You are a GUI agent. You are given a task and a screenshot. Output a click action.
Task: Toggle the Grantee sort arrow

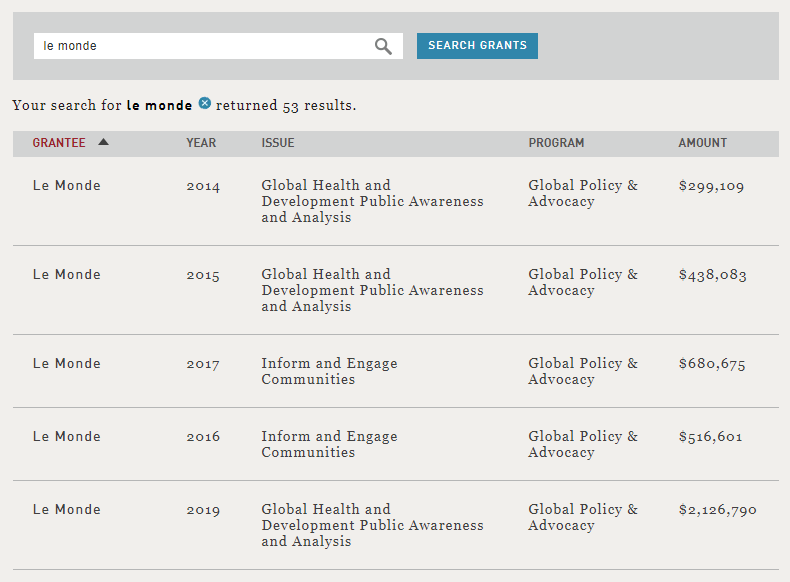pyautogui.click(x=103, y=142)
